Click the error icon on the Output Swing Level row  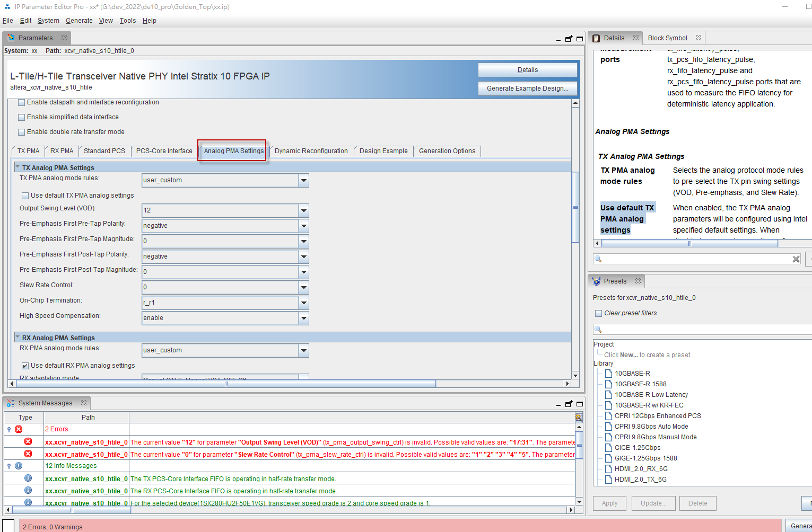coord(28,441)
